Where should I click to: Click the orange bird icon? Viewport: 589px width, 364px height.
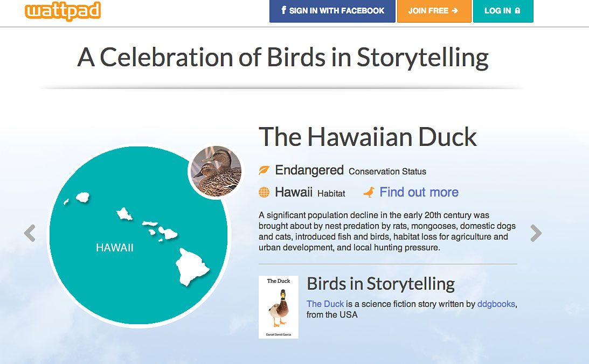369,192
